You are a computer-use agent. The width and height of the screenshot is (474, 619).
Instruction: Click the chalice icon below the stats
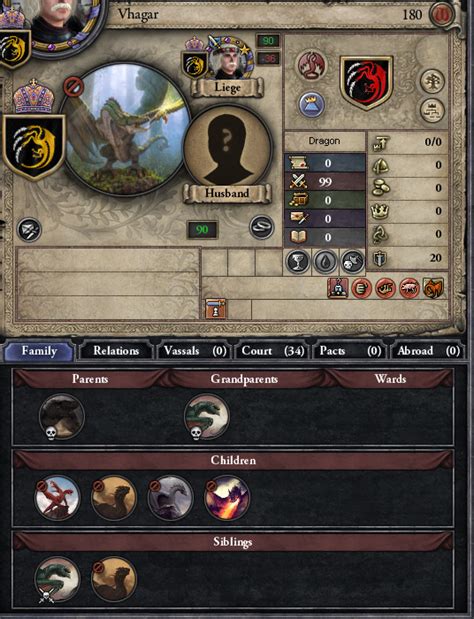[297, 261]
